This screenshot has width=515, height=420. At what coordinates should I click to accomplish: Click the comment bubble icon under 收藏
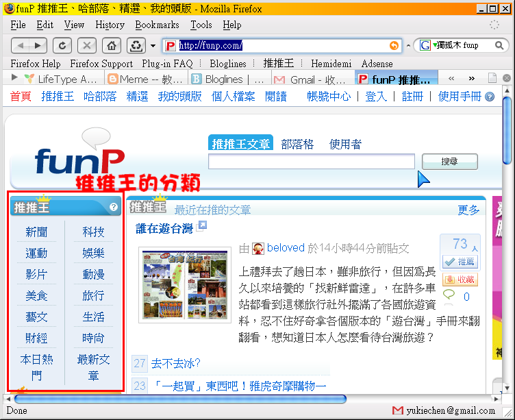click(x=449, y=296)
